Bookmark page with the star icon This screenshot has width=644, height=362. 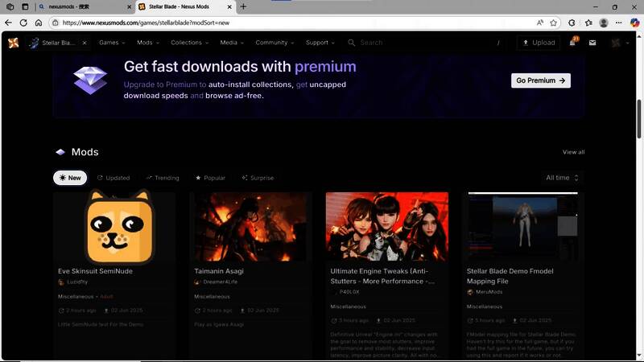tap(554, 23)
